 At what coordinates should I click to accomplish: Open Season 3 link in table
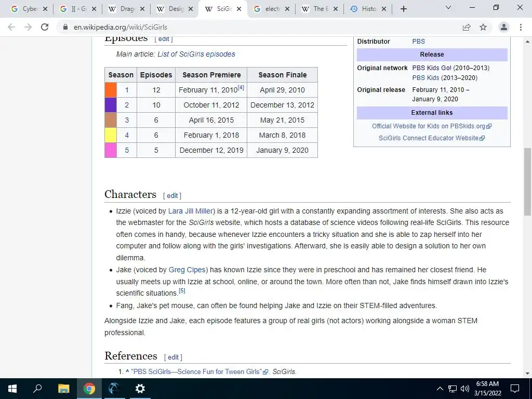tap(127, 120)
